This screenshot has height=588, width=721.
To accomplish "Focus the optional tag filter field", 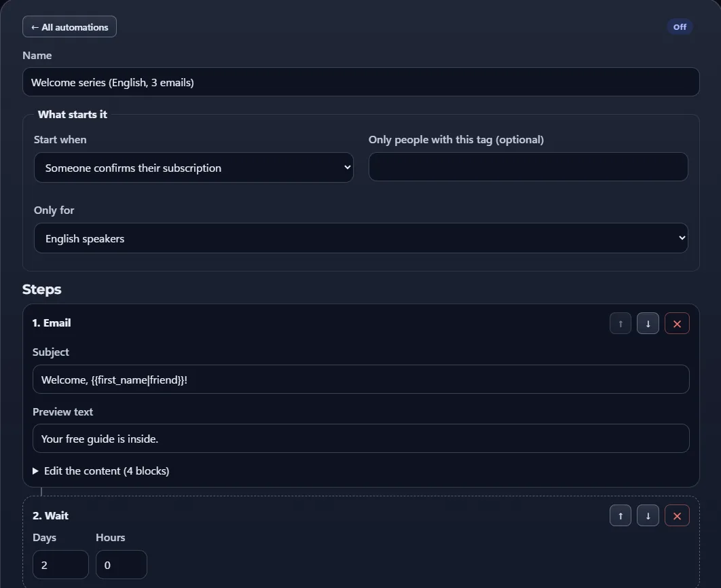I will click(528, 166).
